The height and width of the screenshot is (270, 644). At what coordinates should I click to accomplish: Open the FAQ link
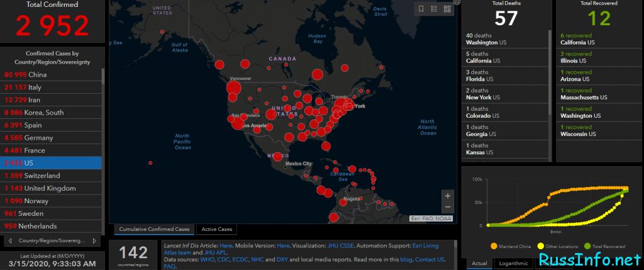170,266
